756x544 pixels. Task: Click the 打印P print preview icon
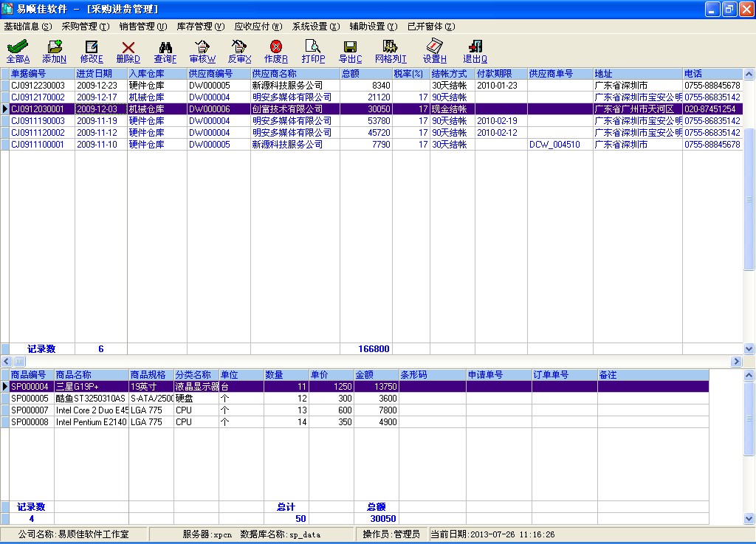[x=313, y=47]
